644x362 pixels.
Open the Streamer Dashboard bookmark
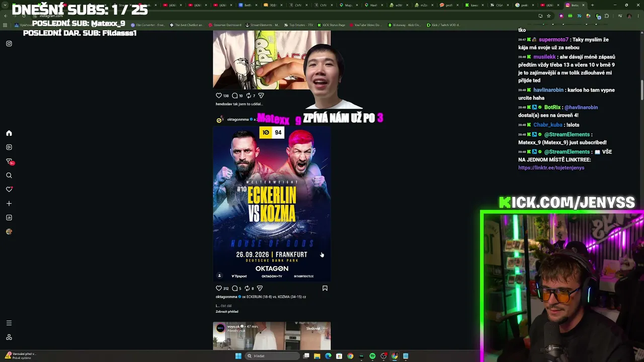coord(224,25)
